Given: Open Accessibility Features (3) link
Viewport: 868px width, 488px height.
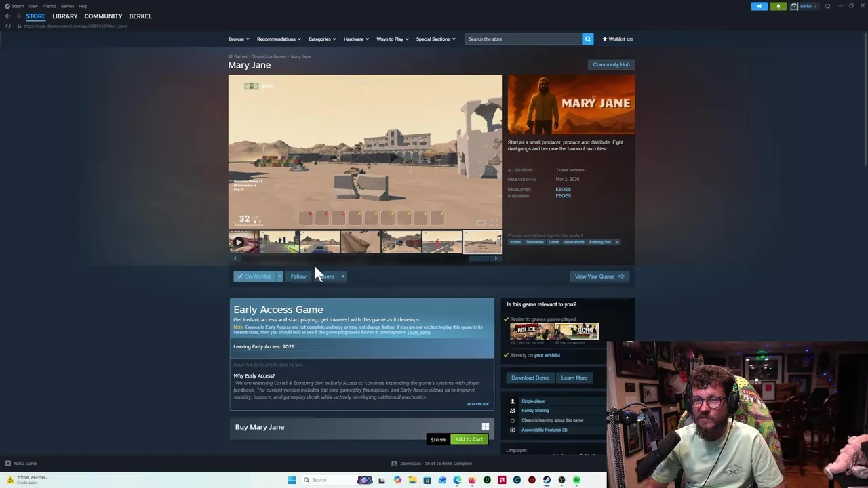Looking at the screenshot, I should pyautogui.click(x=545, y=430).
